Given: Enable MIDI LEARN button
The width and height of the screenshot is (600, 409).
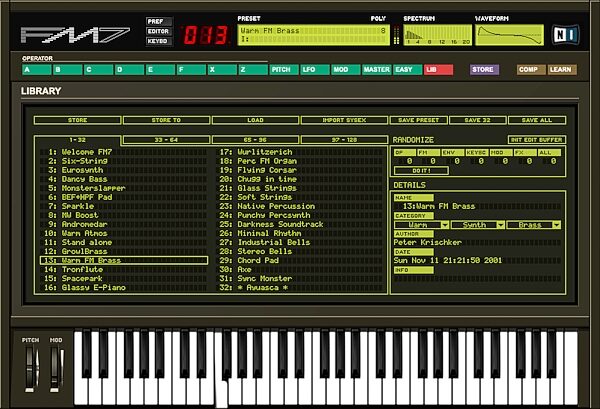Looking at the screenshot, I should pyautogui.click(x=562, y=70).
